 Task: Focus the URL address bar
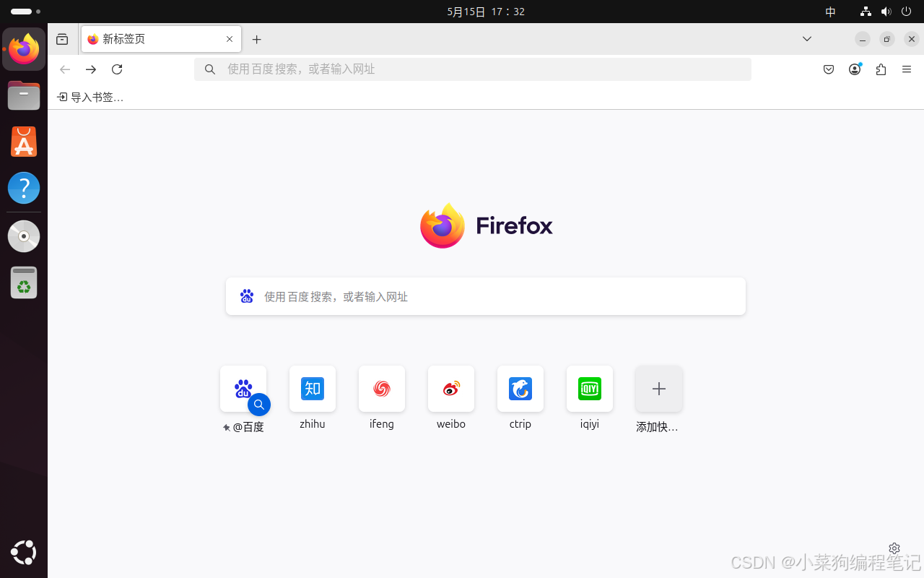pos(473,69)
